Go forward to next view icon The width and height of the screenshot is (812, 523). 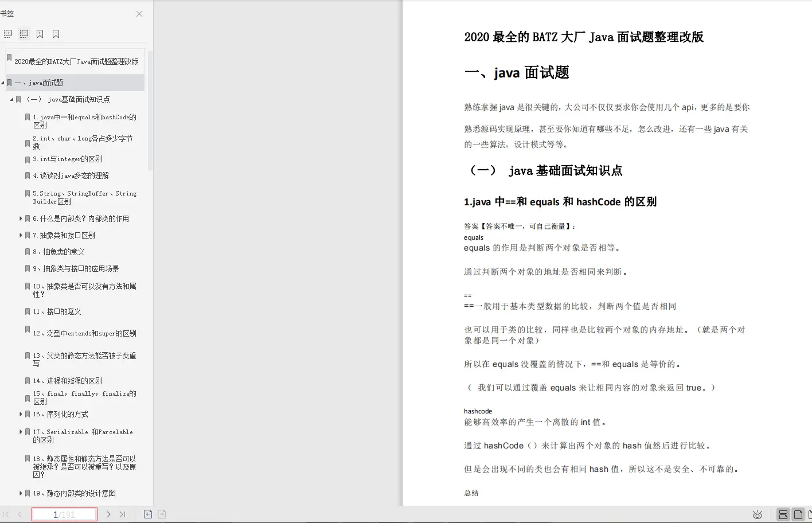tap(162, 514)
